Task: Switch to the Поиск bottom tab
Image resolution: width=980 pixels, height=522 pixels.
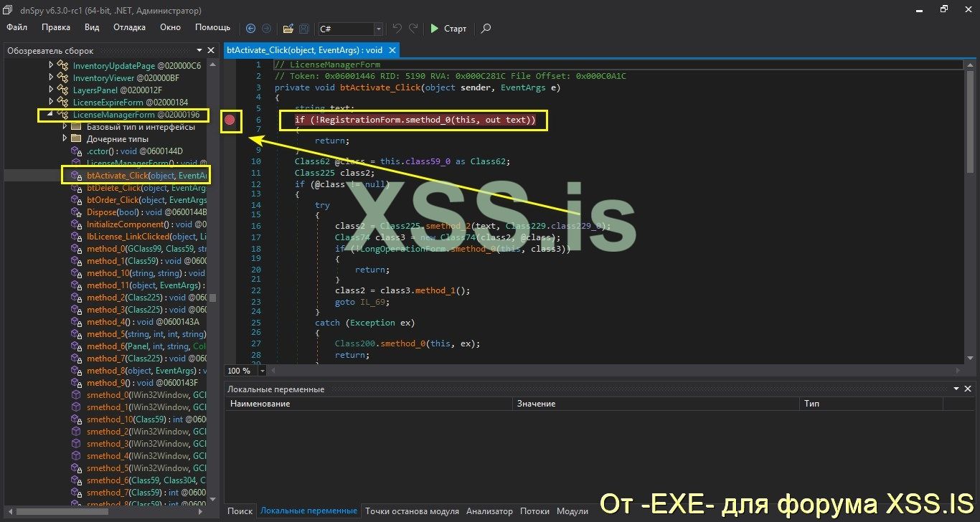Action: pyautogui.click(x=240, y=511)
